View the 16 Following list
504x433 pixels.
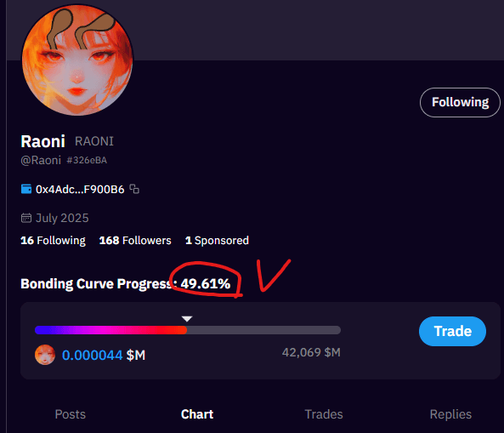coord(53,240)
